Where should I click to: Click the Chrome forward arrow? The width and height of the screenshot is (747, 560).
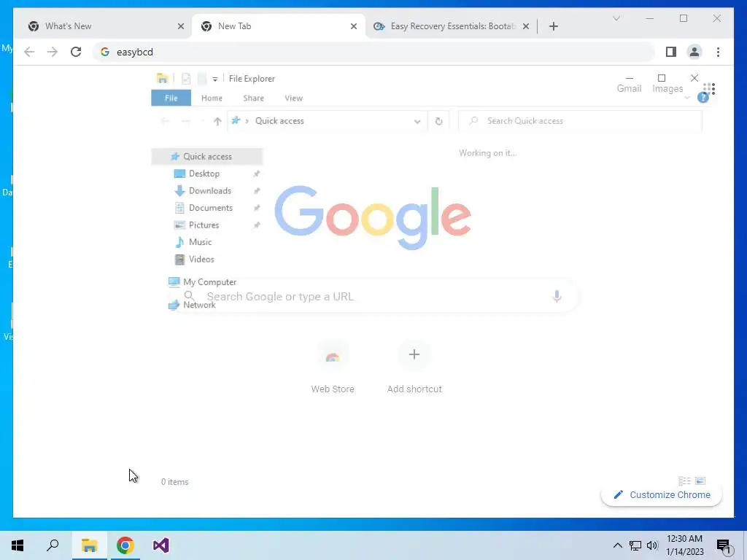53,52
